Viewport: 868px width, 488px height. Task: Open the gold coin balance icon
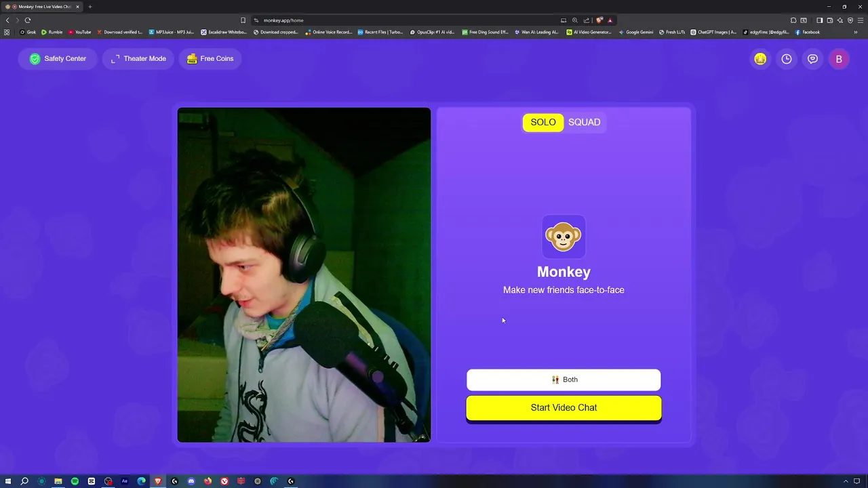point(760,59)
